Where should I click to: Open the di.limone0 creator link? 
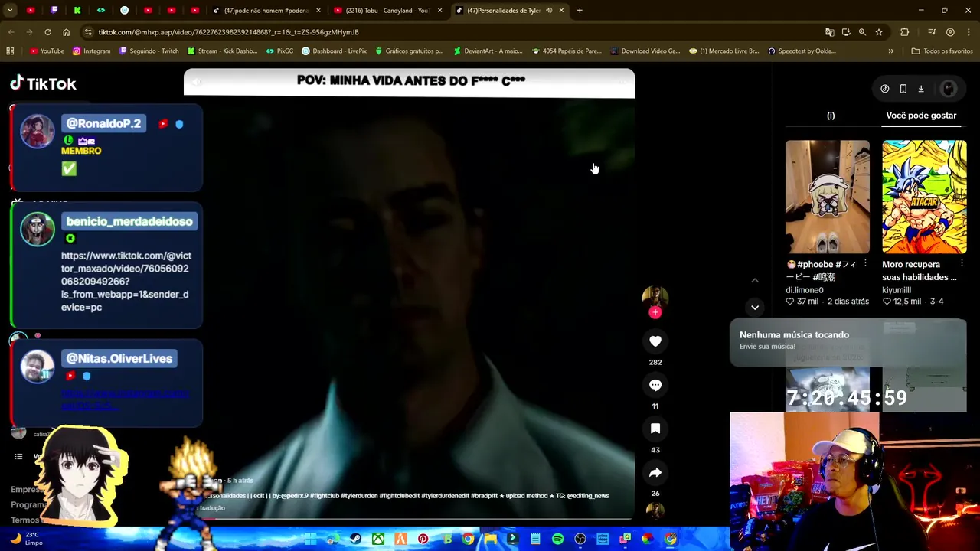(805, 290)
